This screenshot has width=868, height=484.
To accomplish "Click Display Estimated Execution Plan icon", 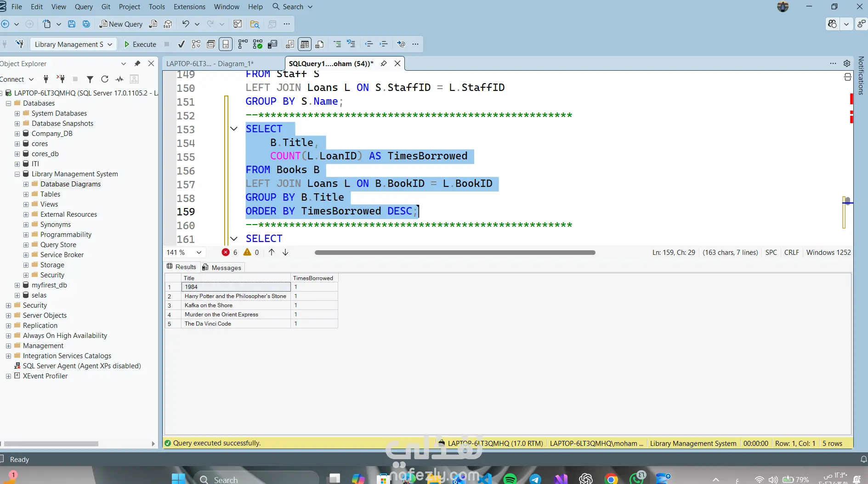I will pyautogui.click(x=196, y=44).
